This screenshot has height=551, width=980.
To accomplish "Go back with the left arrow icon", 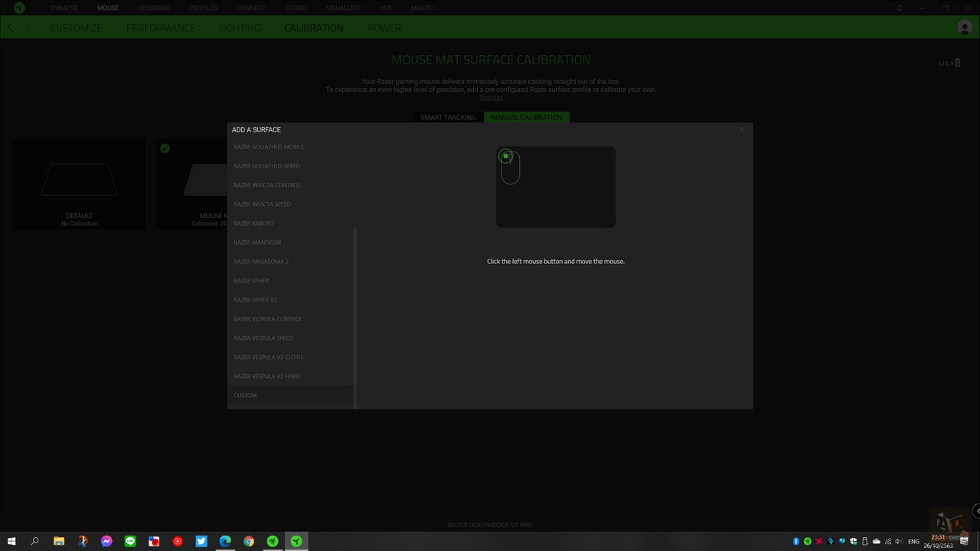I will click(x=11, y=28).
